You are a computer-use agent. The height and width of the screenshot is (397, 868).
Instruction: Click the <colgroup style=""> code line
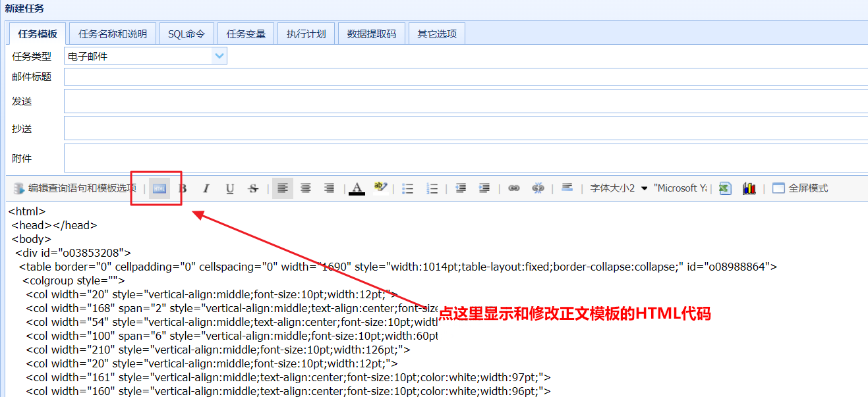(74, 280)
